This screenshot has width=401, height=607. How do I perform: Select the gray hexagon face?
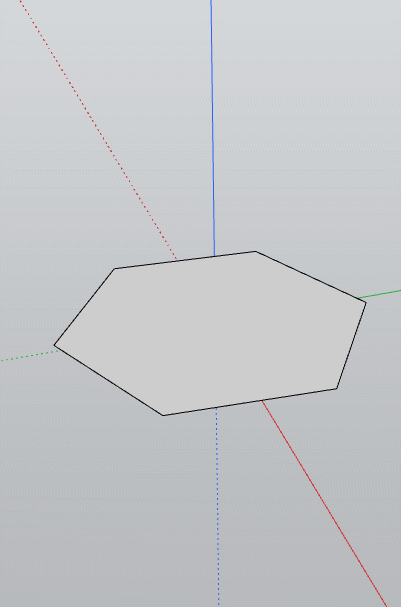[x=211, y=334]
